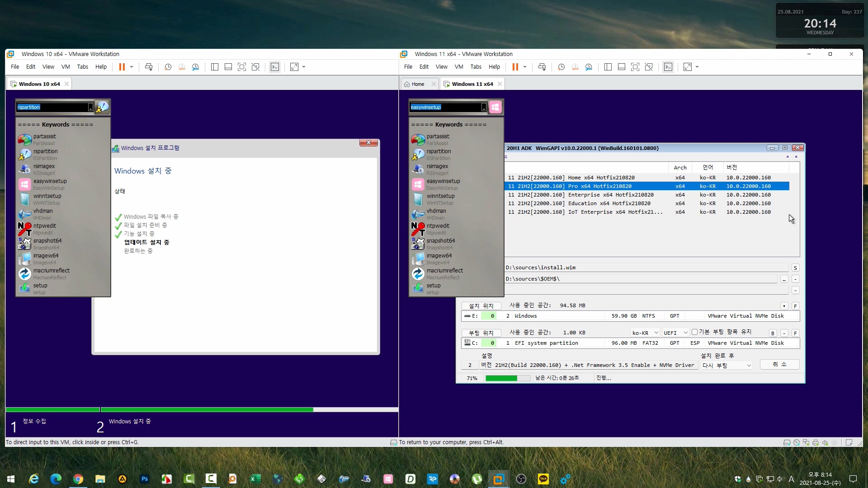The height and width of the screenshot is (488, 868).
Task: Send Ctrl+Alt+Del to the Windows 10 VM
Action: point(149,67)
